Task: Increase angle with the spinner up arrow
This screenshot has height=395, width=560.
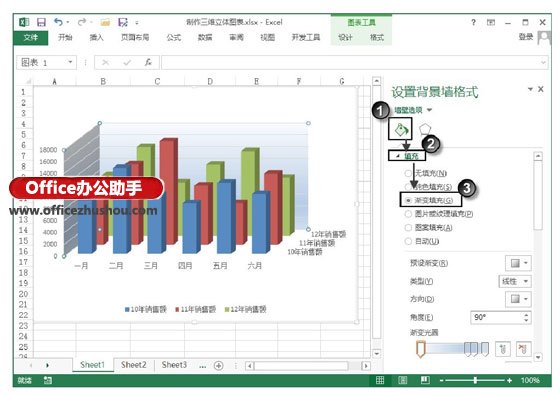Action: point(526,314)
